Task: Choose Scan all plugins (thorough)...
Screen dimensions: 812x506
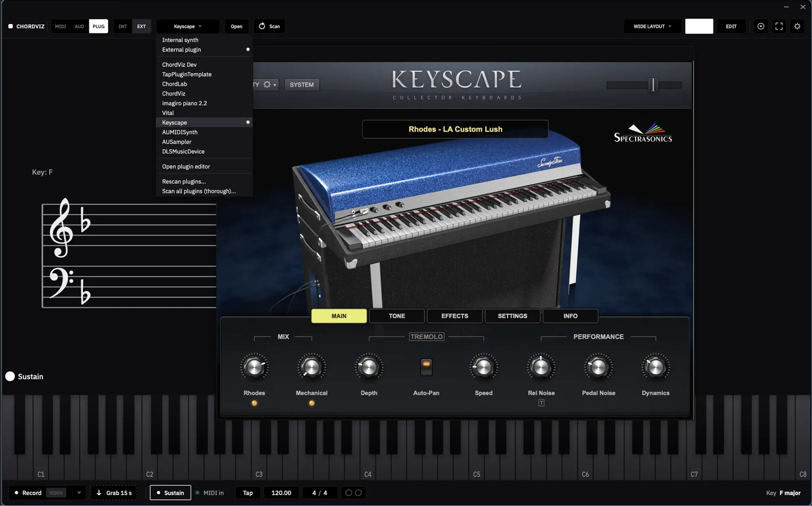Action: (x=204, y=191)
